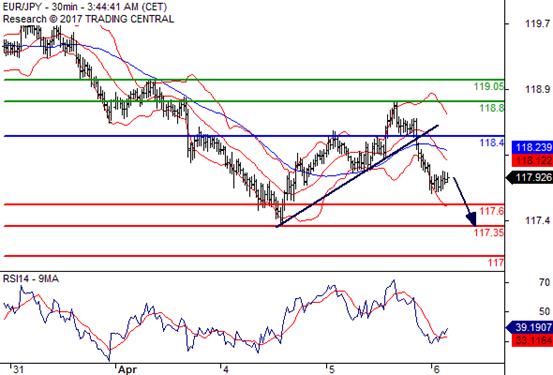Click the 5 date on time axis

tap(331, 370)
